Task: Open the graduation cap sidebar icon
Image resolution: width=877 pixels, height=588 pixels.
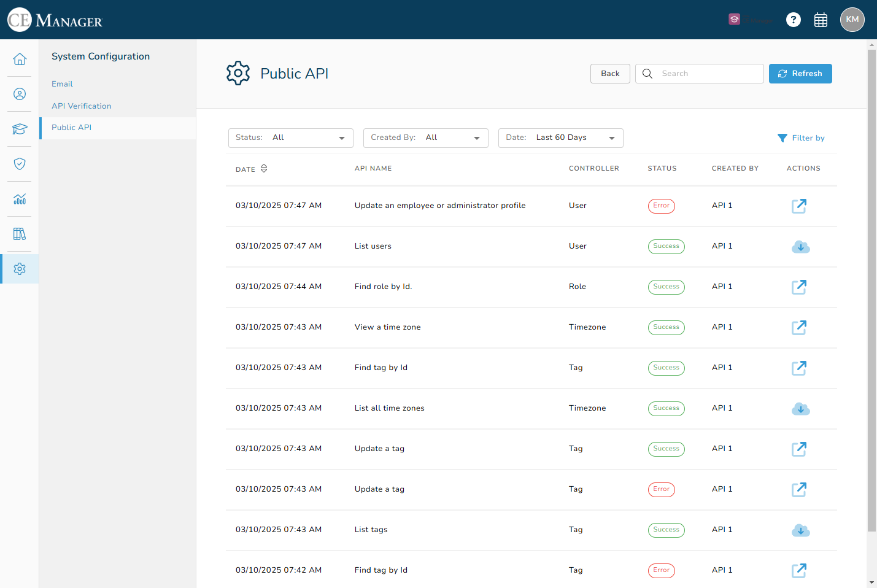Action: [x=20, y=129]
